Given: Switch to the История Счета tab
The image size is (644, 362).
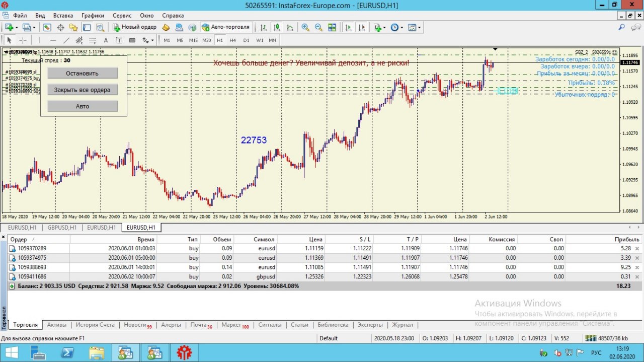Looking at the screenshot, I should point(95,325).
